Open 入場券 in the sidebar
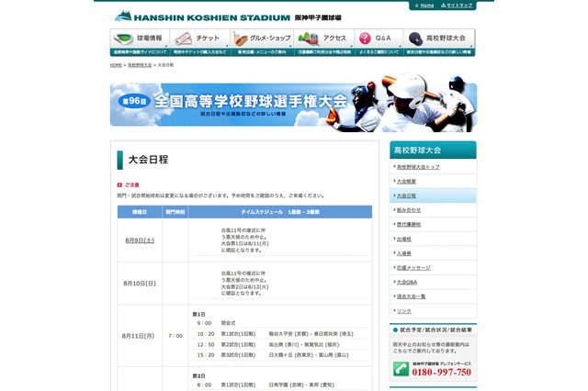This screenshot has height=391, width=588. pos(404,253)
